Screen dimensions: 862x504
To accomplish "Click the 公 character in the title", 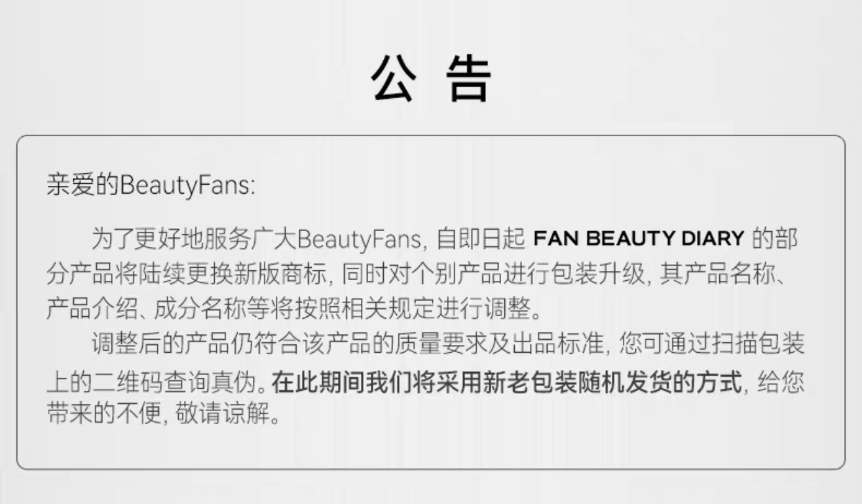I will pos(393,79).
